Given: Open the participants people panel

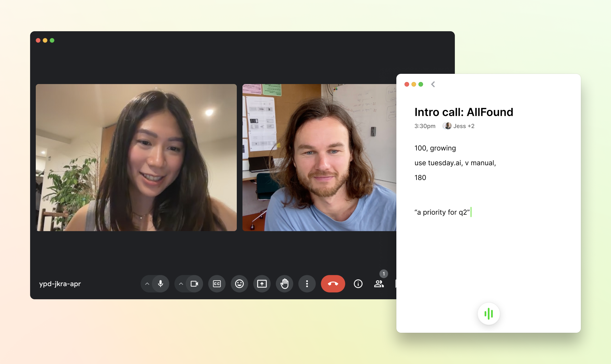Looking at the screenshot, I should click(x=379, y=284).
